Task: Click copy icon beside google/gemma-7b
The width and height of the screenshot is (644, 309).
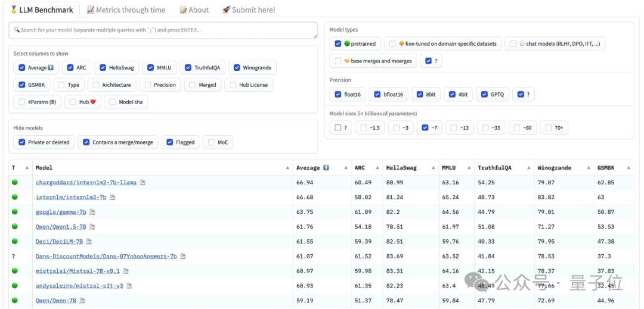Action: coord(92,212)
